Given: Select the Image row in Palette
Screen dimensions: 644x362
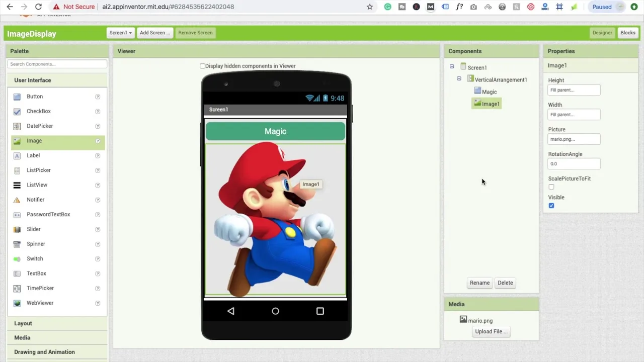Looking at the screenshot, I should (x=58, y=141).
